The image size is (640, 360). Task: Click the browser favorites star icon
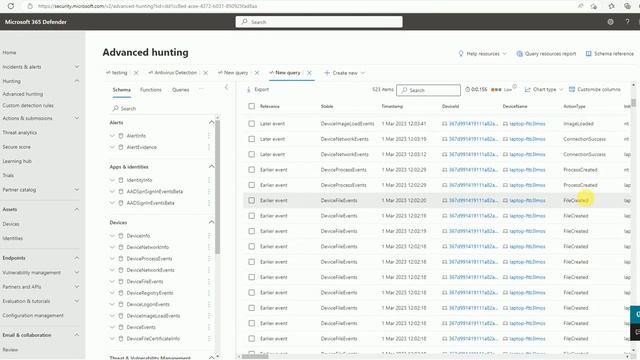[611, 6]
